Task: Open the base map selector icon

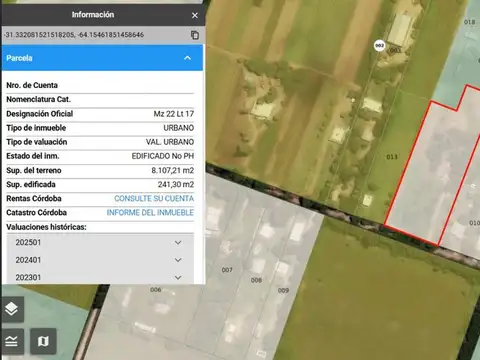Action: pyautogui.click(x=43, y=341)
